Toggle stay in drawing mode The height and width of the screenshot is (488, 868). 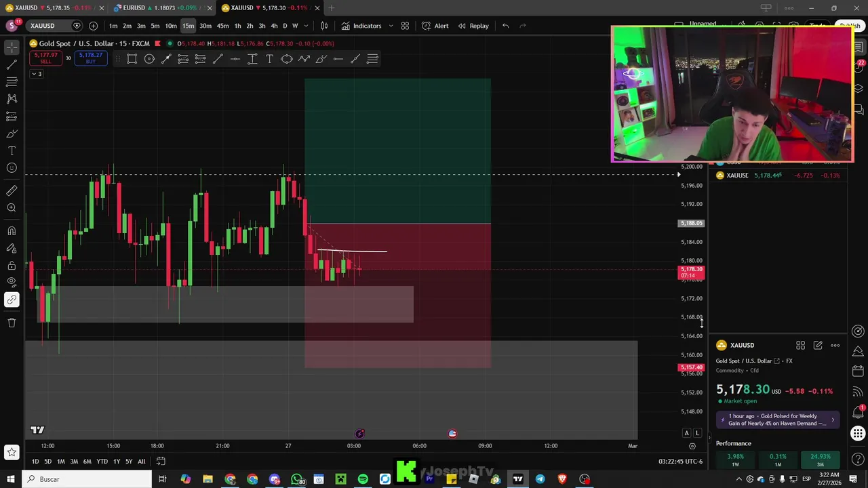tap(12, 248)
